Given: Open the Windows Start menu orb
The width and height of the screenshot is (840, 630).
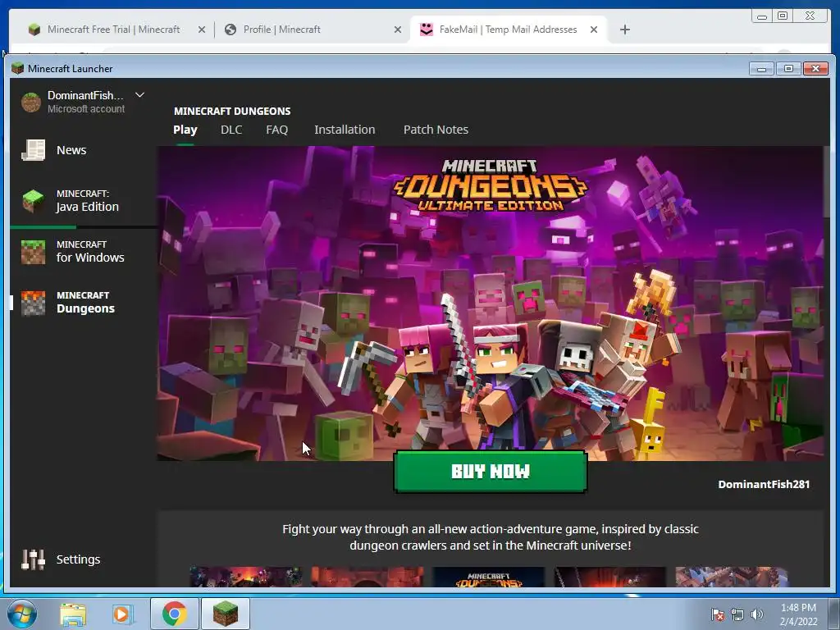Looking at the screenshot, I should click(22, 614).
